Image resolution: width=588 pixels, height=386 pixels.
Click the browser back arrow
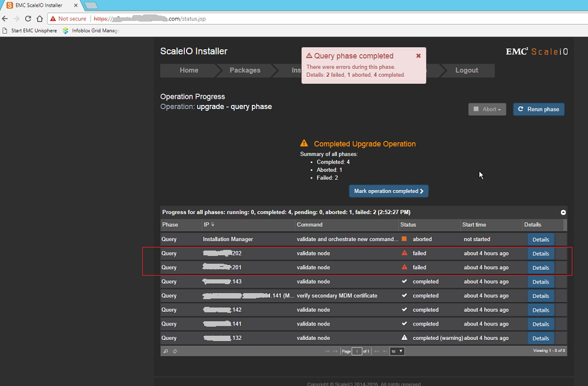[5, 19]
